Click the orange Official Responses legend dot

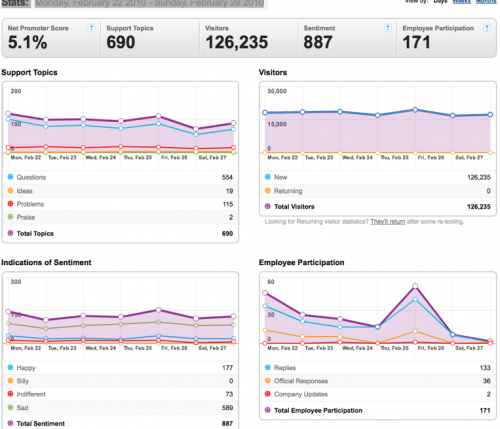267,381
